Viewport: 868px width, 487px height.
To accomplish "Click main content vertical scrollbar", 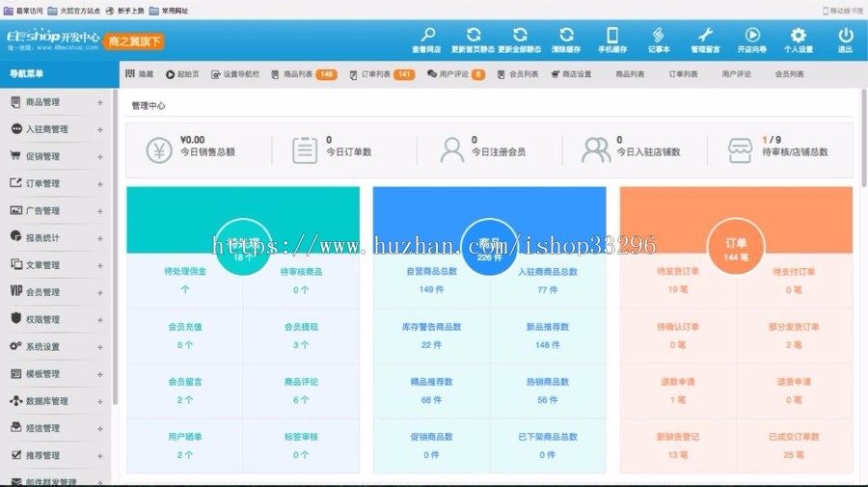I will [x=864, y=137].
